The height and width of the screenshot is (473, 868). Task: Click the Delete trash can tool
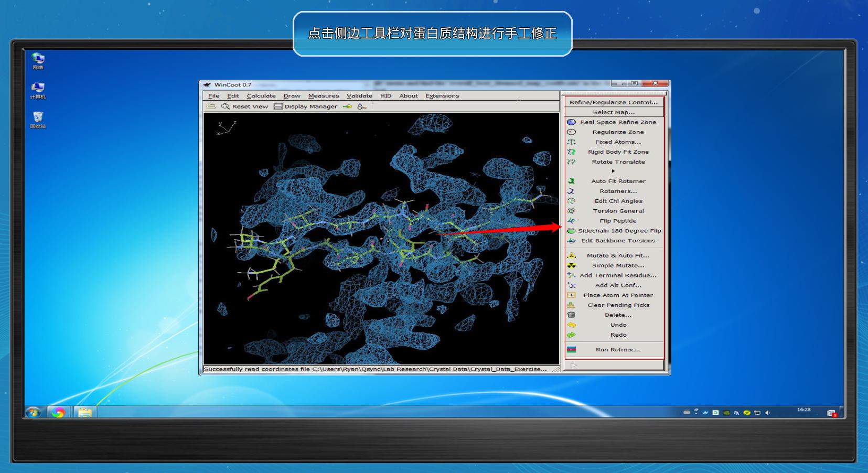572,315
